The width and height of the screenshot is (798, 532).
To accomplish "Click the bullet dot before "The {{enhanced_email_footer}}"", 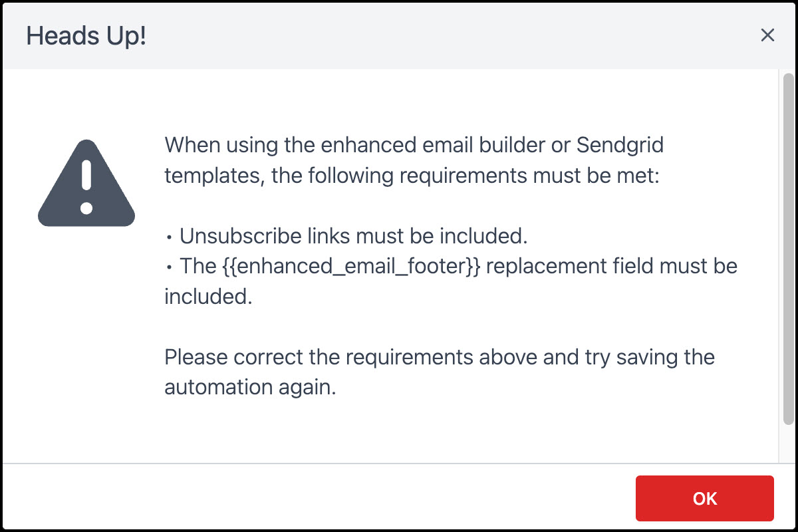I will [x=170, y=267].
